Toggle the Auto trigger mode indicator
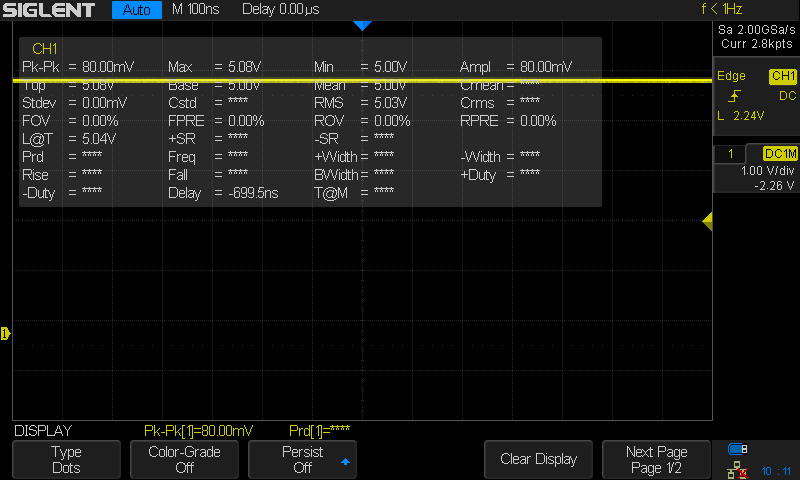800x480 pixels. [x=137, y=10]
